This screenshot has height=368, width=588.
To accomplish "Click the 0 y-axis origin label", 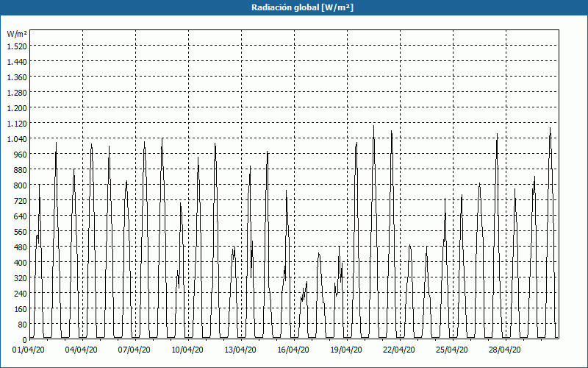I will click(x=25, y=340).
